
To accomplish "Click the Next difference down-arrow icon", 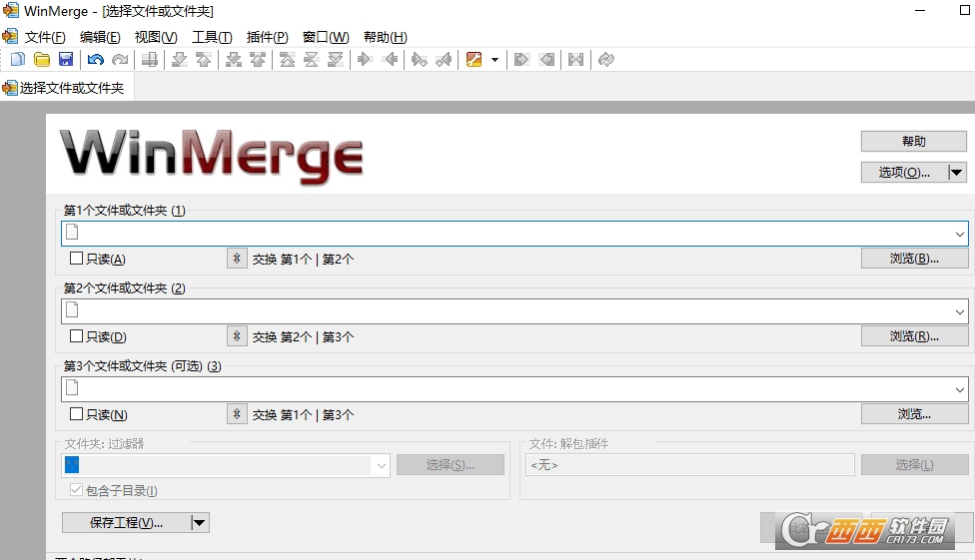I will click(179, 60).
